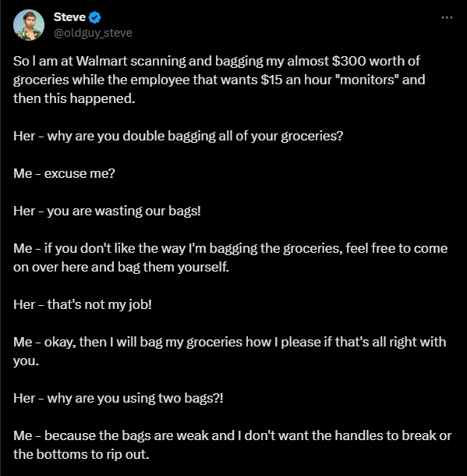Click the opening paragraph starting "So I am at Walmart"
Screen dimensions: 467x476
(x=219, y=80)
